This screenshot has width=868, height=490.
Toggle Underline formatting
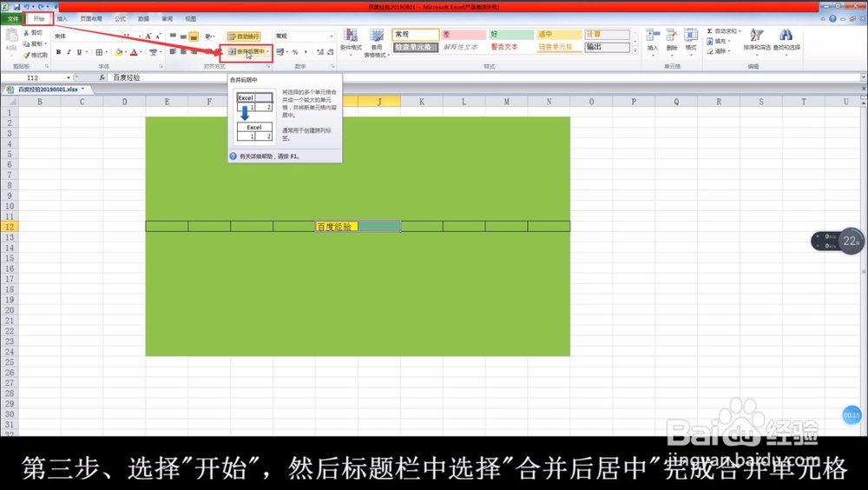79,52
